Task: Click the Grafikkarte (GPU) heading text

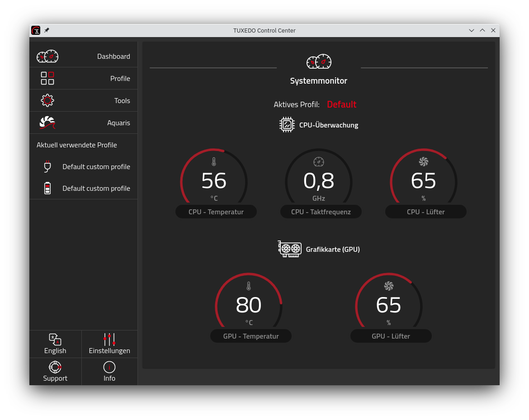Action: tap(333, 249)
